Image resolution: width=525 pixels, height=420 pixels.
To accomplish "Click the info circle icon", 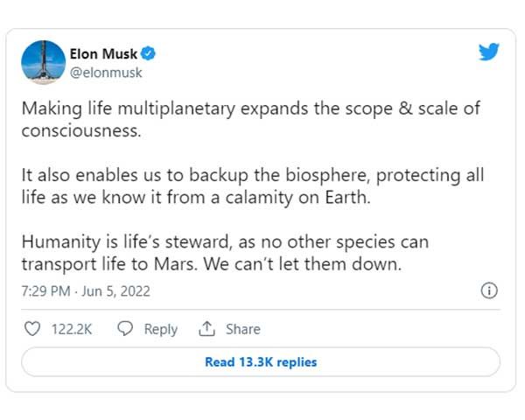I will point(489,290).
